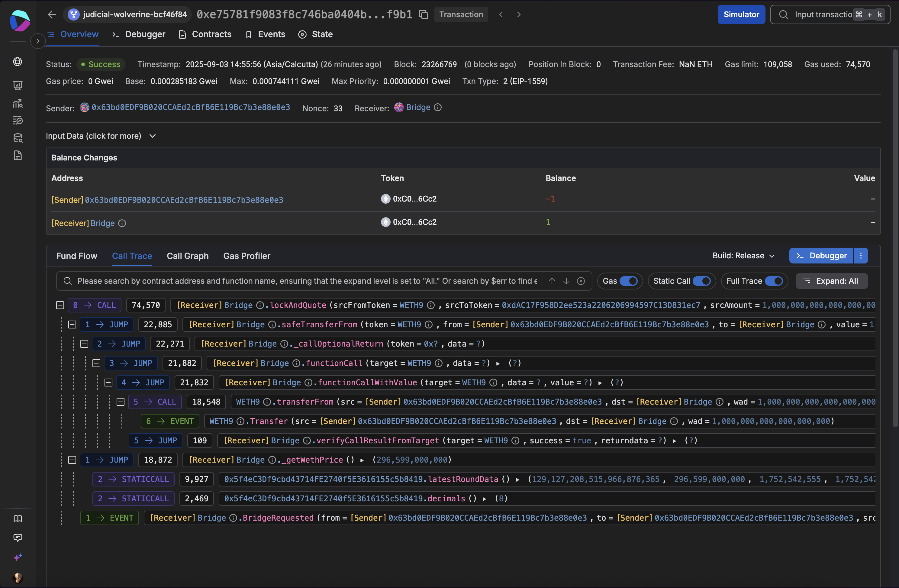
Task: Open Sender address link at top
Action: pos(191,107)
